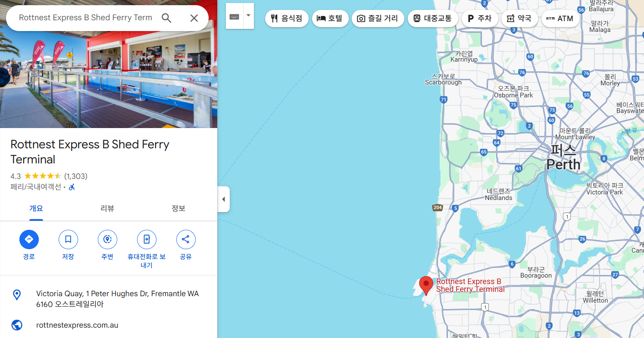Select the 즐길 거리 chip
The image size is (644, 338).
pyautogui.click(x=378, y=19)
